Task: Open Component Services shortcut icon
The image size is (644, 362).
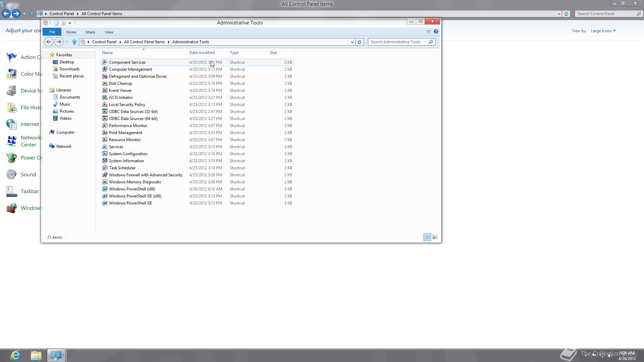Action: tap(105, 62)
